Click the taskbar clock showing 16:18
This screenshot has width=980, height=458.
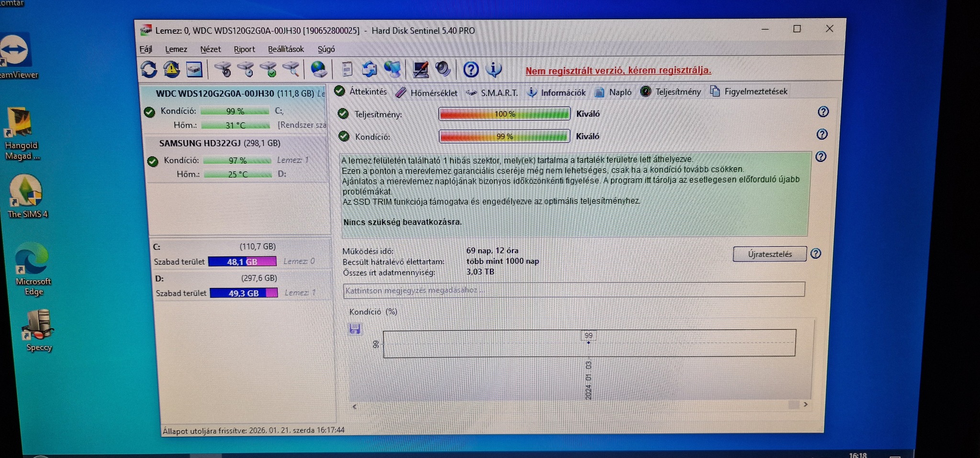(858, 455)
